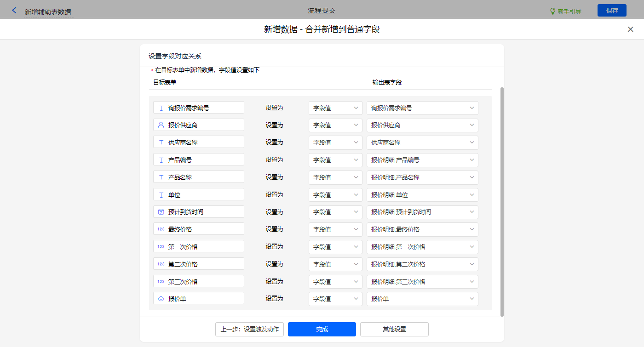Click the vertical scrollbar of the field list
Screen dimensions: 644x347
[502, 201]
